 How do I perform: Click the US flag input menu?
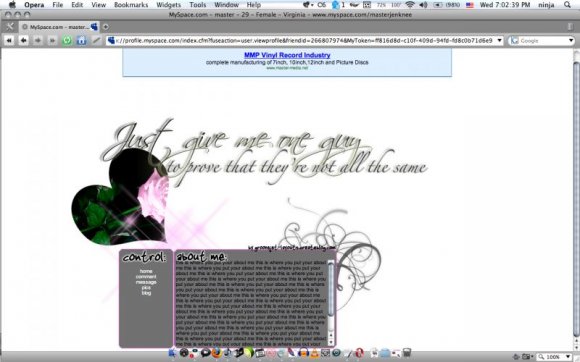coord(470,5)
